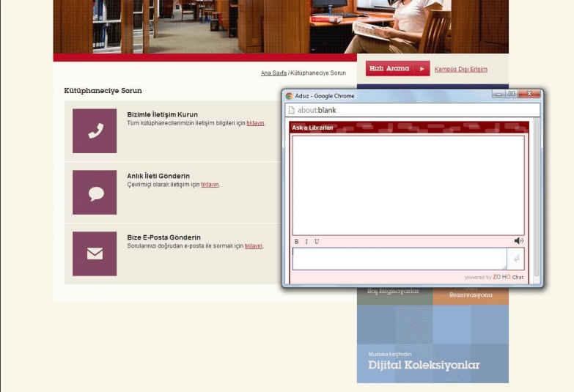The image size is (574, 392).
Task: Click the Bize E-Posta Gönderin heading
Action: point(163,237)
